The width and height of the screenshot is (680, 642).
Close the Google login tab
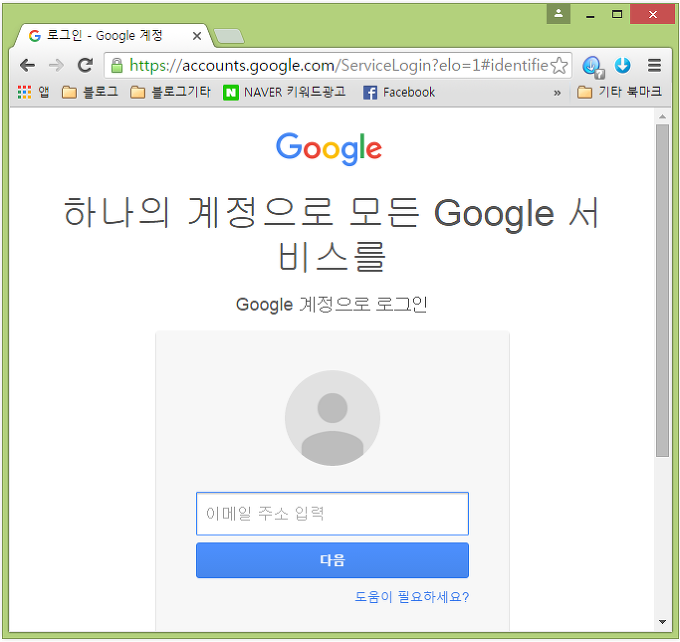(x=196, y=36)
